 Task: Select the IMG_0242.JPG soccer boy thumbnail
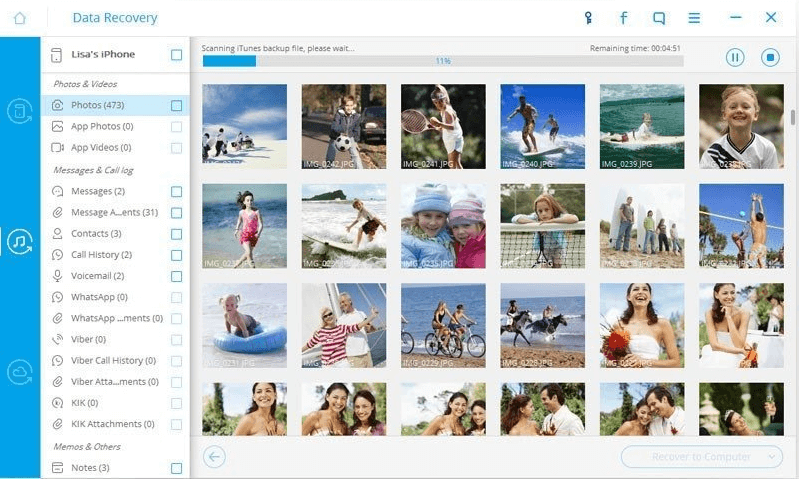344,126
